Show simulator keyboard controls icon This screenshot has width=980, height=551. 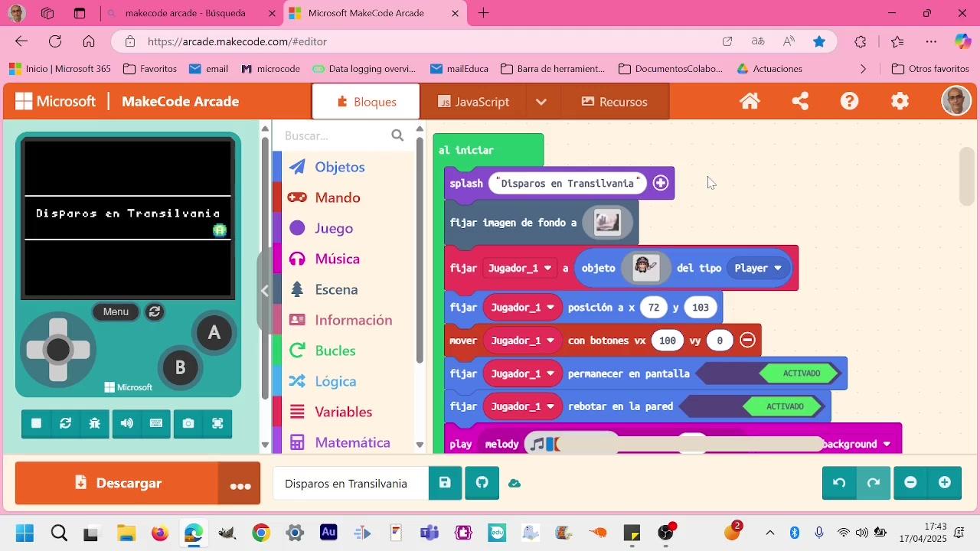[x=156, y=423]
